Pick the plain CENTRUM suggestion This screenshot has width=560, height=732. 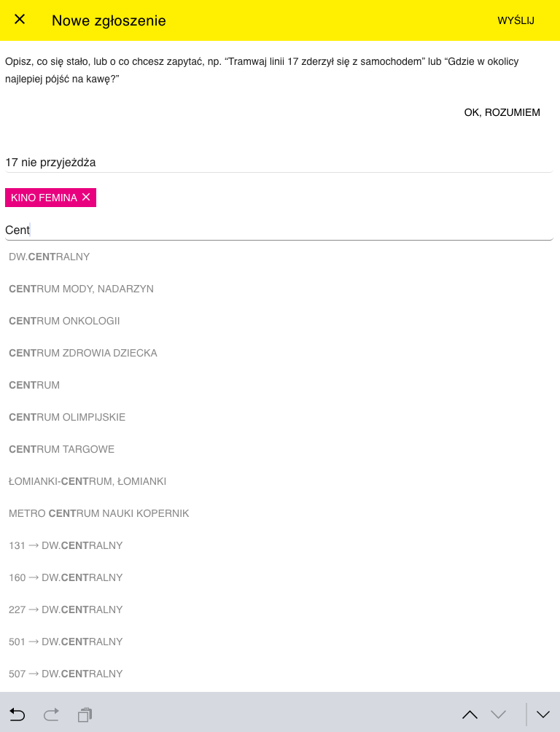coord(280,385)
